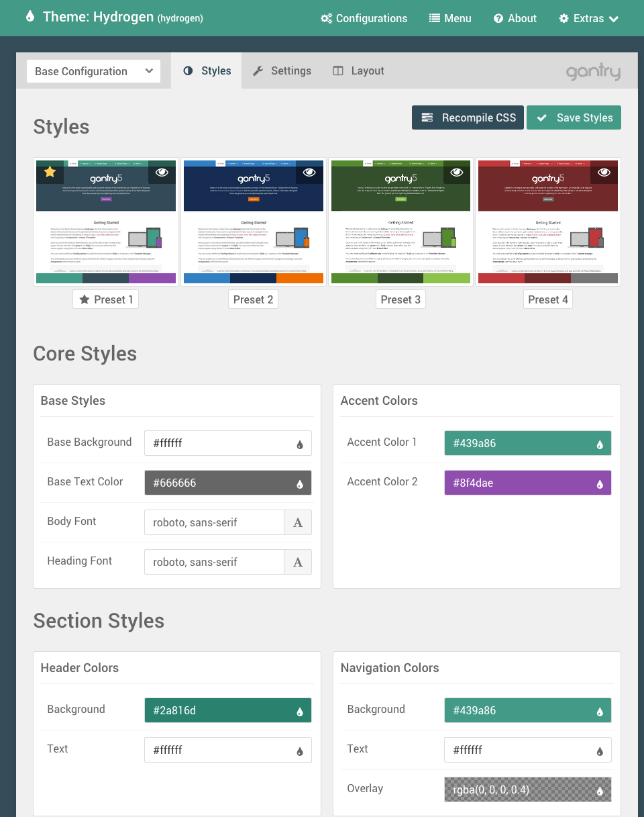Click the theme droplet icon beside Hydrogen title
The width and height of the screenshot is (644, 817).
pyautogui.click(x=30, y=17)
